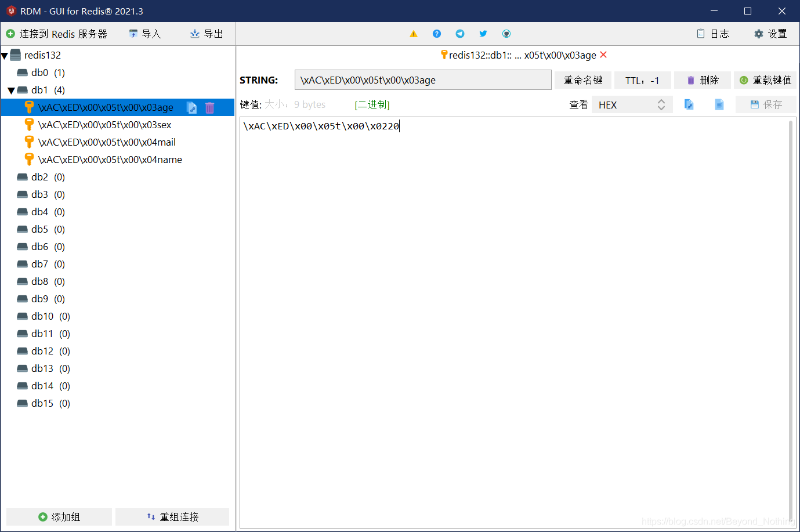Open the Telegram channel icon
The width and height of the screenshot is (800, 532).
point(460,34)
